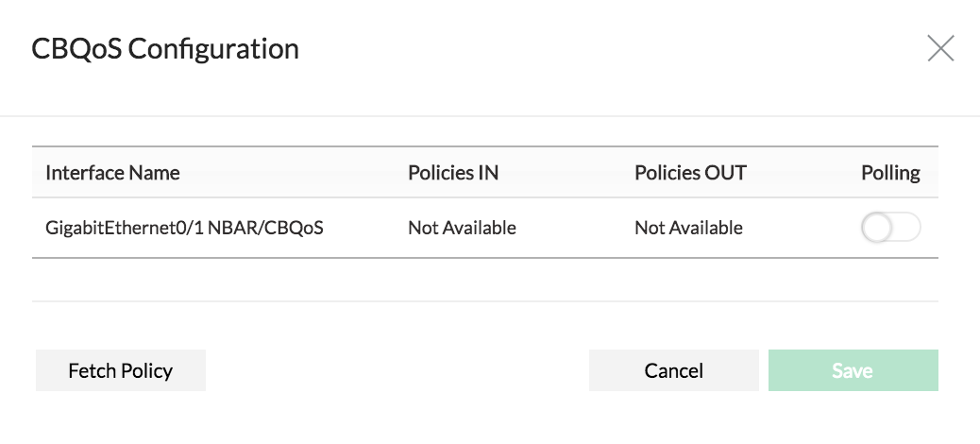Enable polling for GigabitEthernet0/1 interface
The height and width of the screenshot is (444, 980).
(x=890, y=228)
